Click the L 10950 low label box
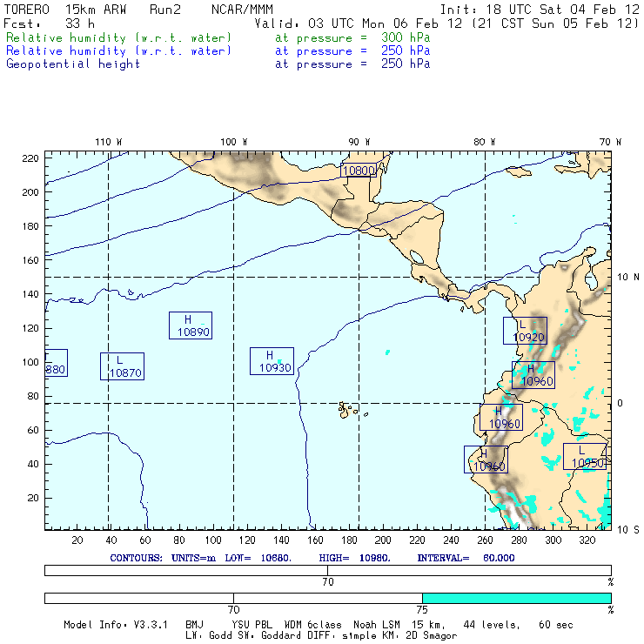 [x=585, y=456]
